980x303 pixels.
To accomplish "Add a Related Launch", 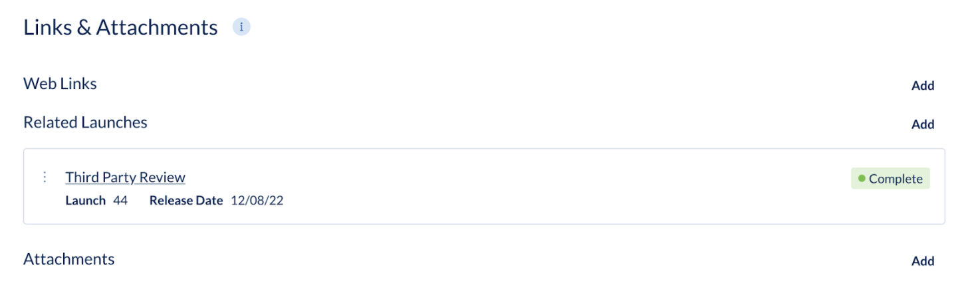I will (923, 124).
